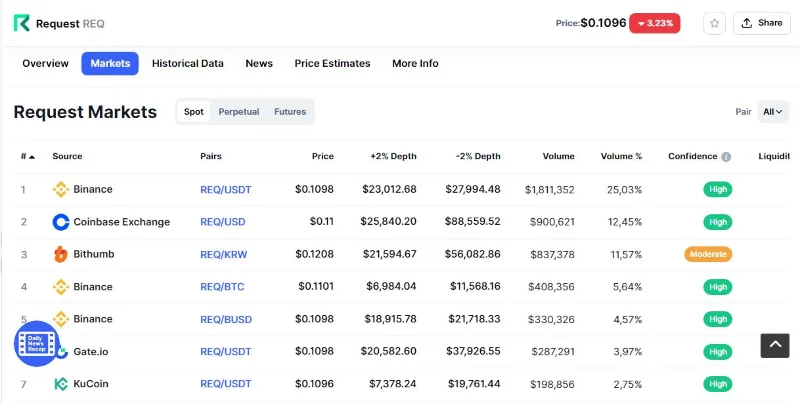Go to the News tab
This screenshot has height=405, width=800.
click(x=259, y=64)
